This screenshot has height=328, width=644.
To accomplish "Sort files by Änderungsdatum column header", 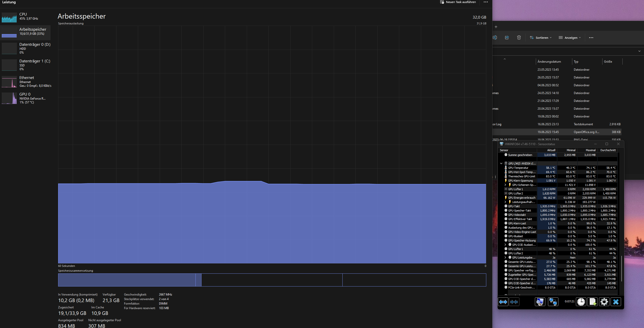I will tap(549, 62).
